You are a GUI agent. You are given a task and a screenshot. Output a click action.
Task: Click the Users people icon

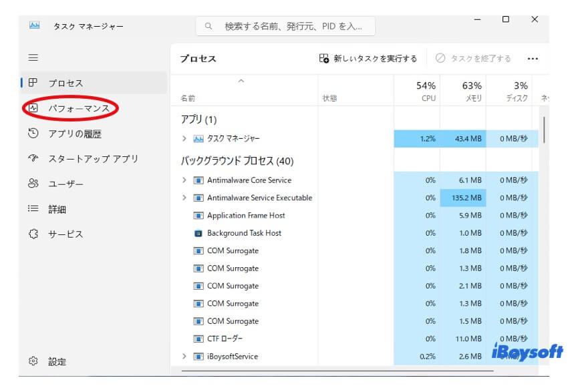coord(33,184)
